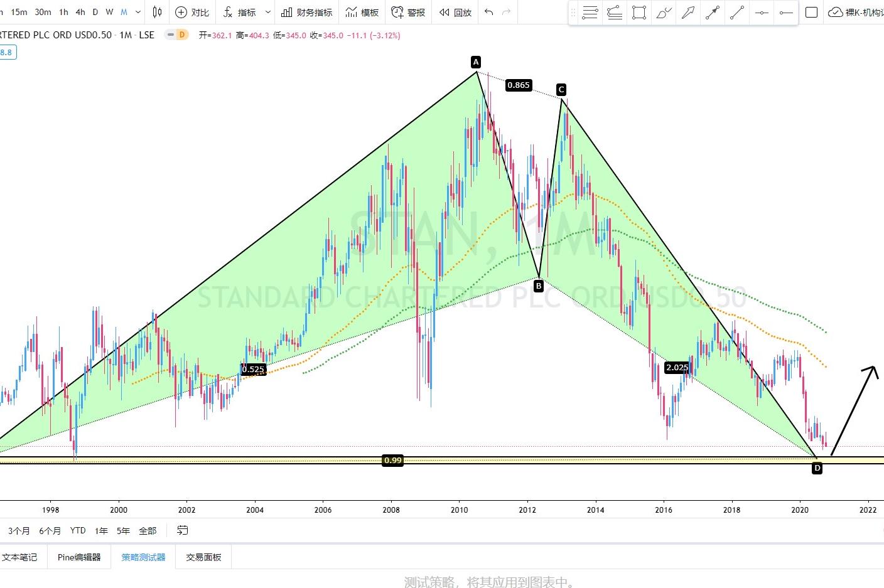
Task: Switch to the 策略测试器 tab
Action: 143,557
